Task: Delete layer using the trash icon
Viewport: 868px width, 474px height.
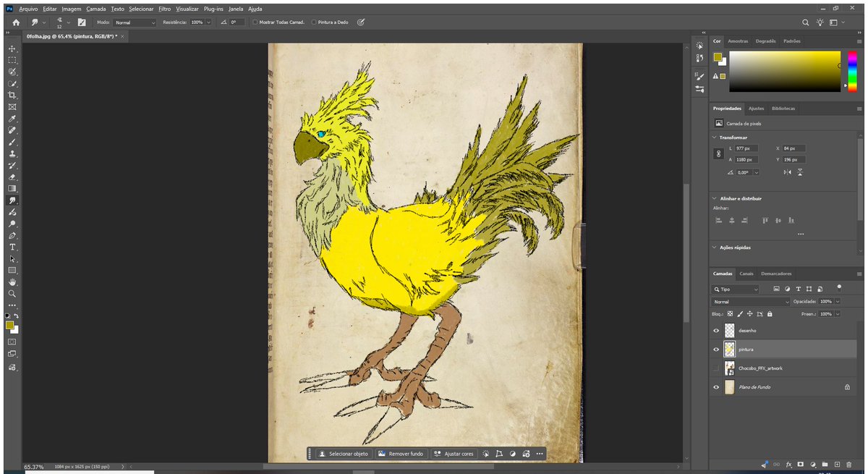Action: (848, 463)
